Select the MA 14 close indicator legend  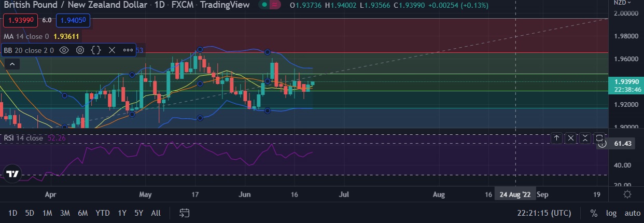click(x=26, y=37)
